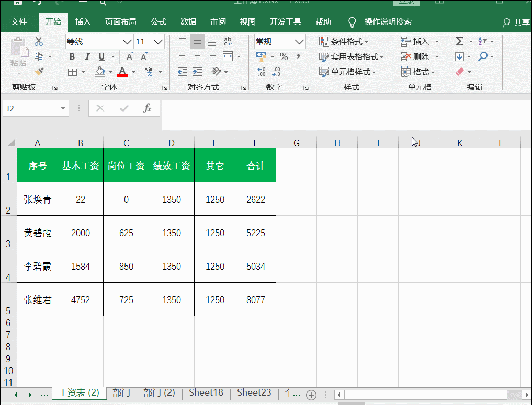The image size is (532, 405).
Task: Toggle Italic formatting
Action: [87, 56]
